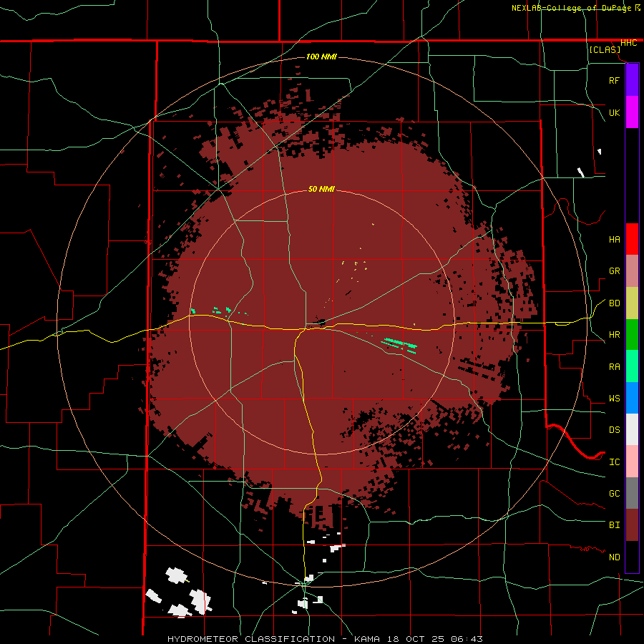Viewport: 644px width, 644px height.
Task: Click the dusty pink GR color swatch
Action: click(x=632, y=271)
